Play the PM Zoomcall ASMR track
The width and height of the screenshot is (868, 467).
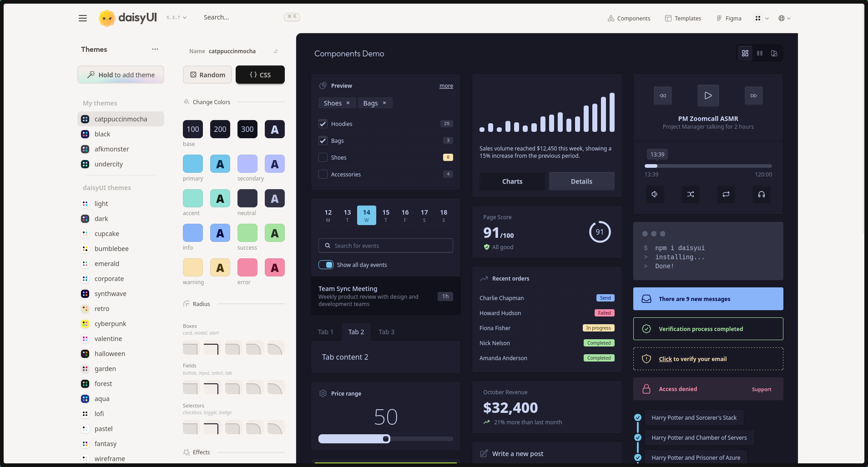click(x=707, y=95)
